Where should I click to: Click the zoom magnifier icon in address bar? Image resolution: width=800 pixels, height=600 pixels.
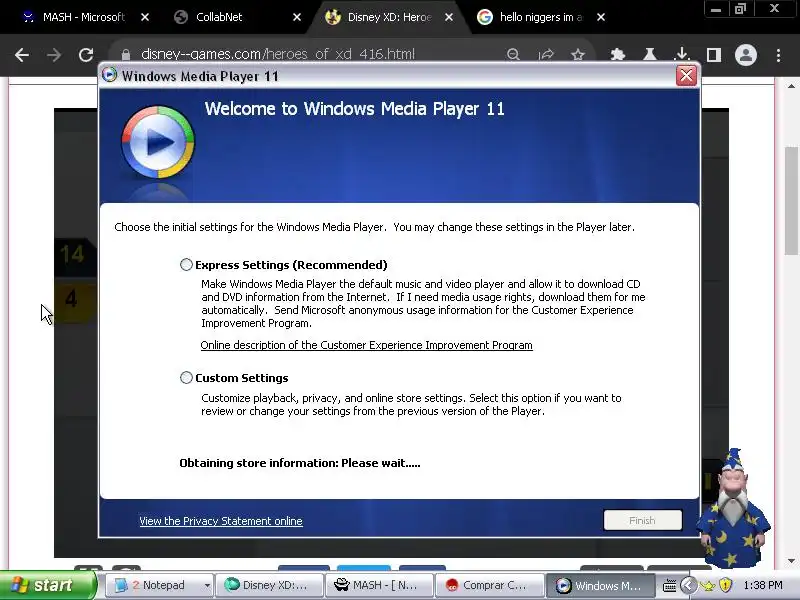click(x=513, y=54)
